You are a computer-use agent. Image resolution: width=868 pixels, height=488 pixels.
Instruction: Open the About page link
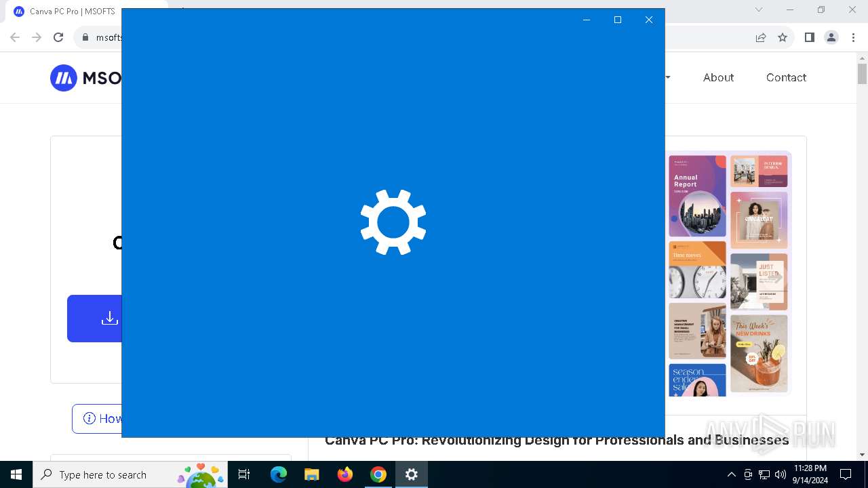tap(718, 77)
